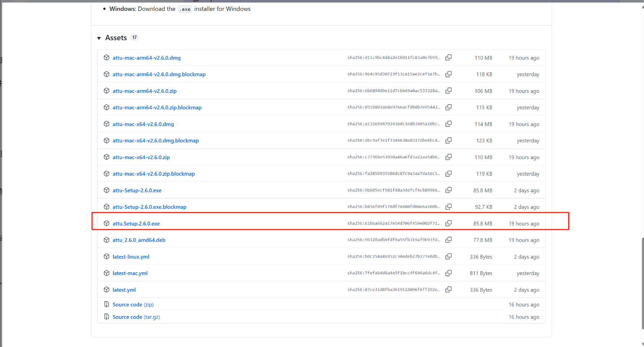Download attu-mac-arm64-v2.6.0.dmg
Image resolution: width=644 pixels, height=347 pixels.
click(147, 58)
